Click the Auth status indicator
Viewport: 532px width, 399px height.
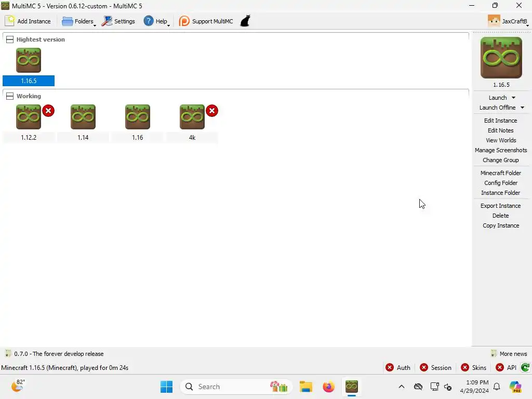[x=398, y=367]
